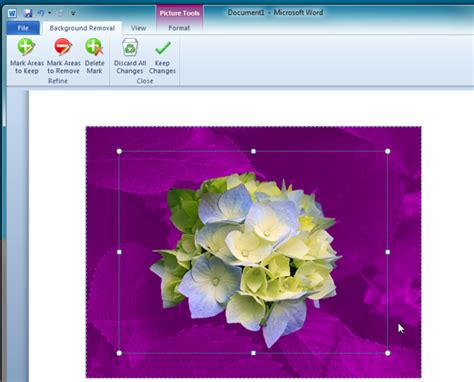Switch to the Background Removal tab
Image resolution: width=474 pixels, height=382 pixels.
[82, 28]
